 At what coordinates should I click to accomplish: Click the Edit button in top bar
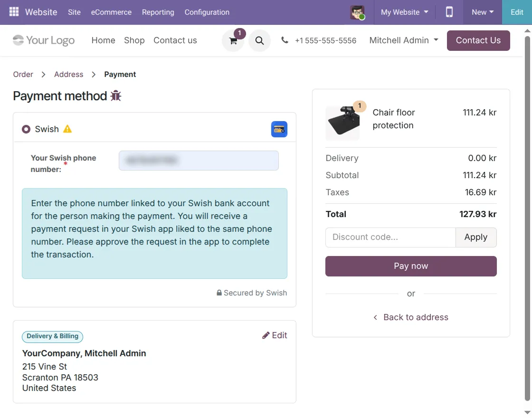517,12
